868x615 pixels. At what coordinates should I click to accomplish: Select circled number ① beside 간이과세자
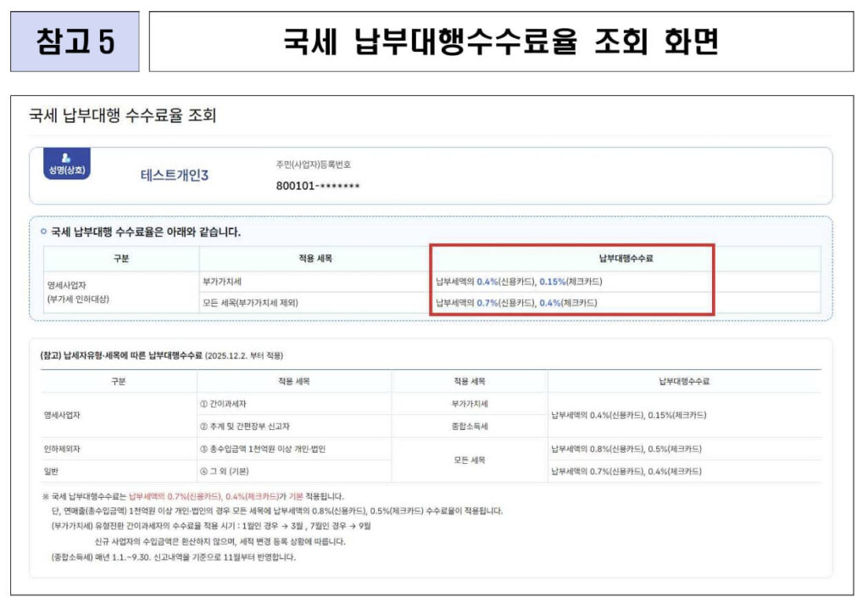(x=202, y=403)
